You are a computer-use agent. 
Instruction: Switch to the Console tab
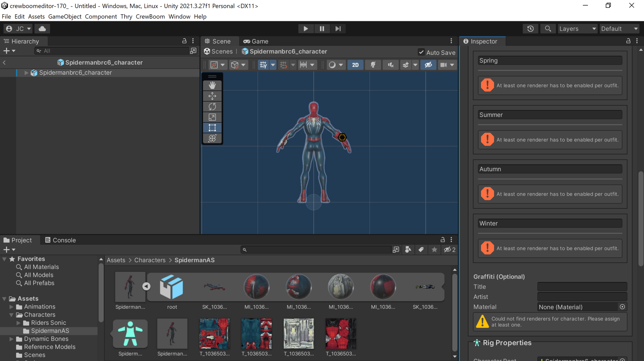(x=60, y=240)
